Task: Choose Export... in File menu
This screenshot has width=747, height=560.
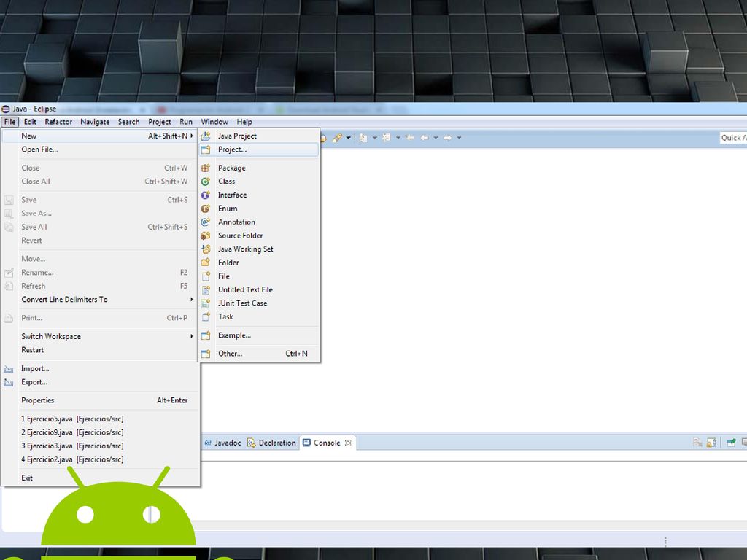Action: pos(99,382)
